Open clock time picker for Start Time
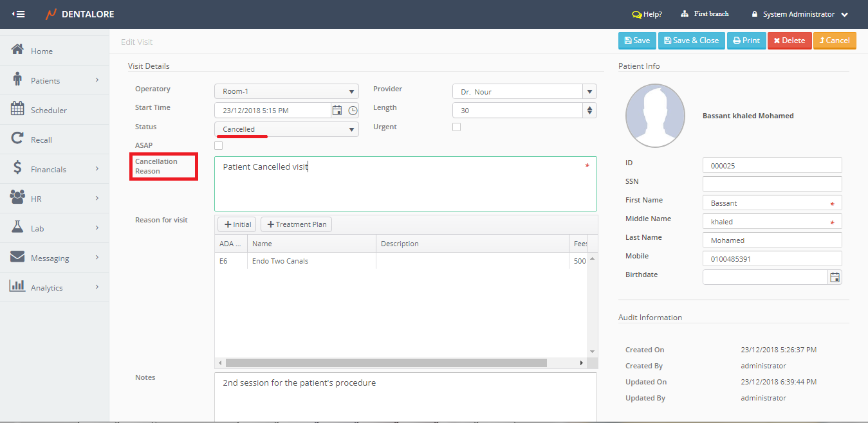This screenshot has height=423, width=868. click(353, 111)
